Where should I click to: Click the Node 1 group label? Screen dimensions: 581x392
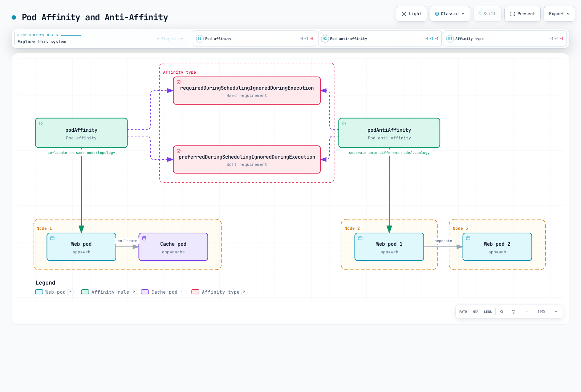[44, 228]
